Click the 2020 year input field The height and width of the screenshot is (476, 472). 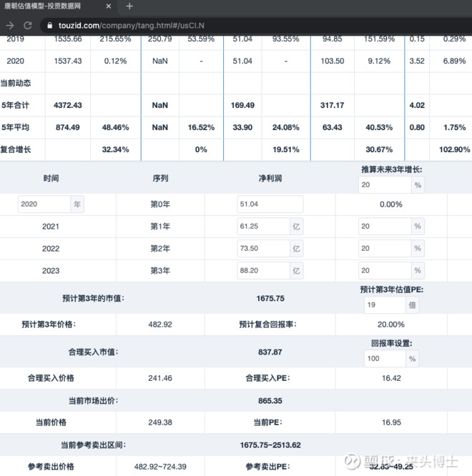[x=44, y=204]
